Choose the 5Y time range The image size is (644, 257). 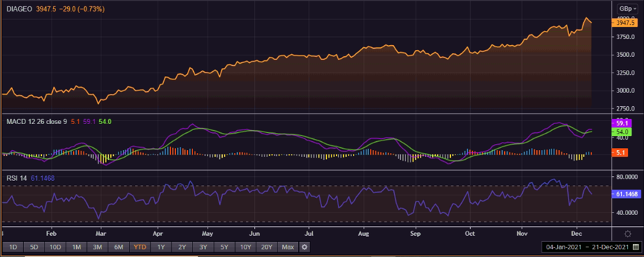pyautogui.click(x=224, y=247)
